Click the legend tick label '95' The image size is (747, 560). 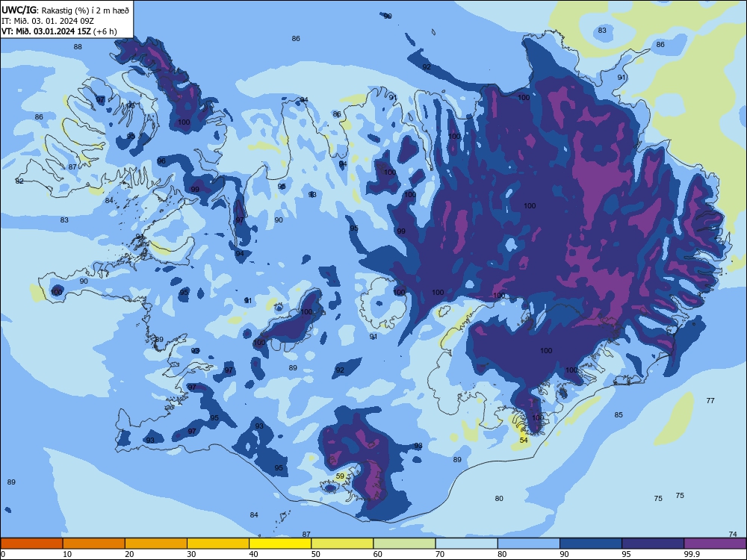pyautogui.click(x=627, y=554)
